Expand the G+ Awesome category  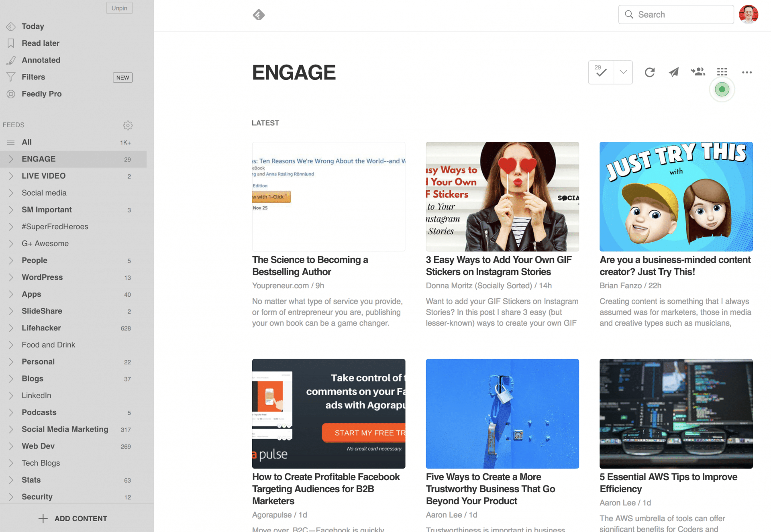tap(11, 243)
